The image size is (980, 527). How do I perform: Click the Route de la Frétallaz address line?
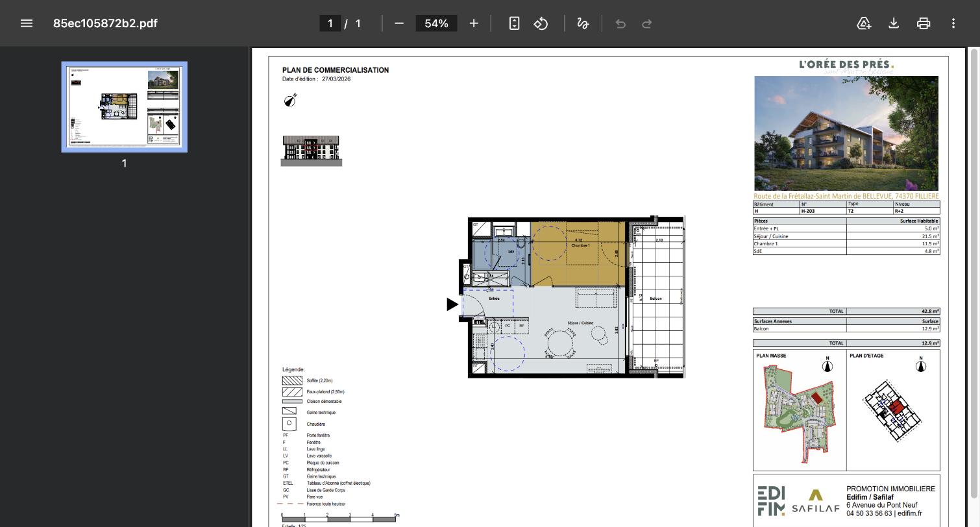click(846, 196)
